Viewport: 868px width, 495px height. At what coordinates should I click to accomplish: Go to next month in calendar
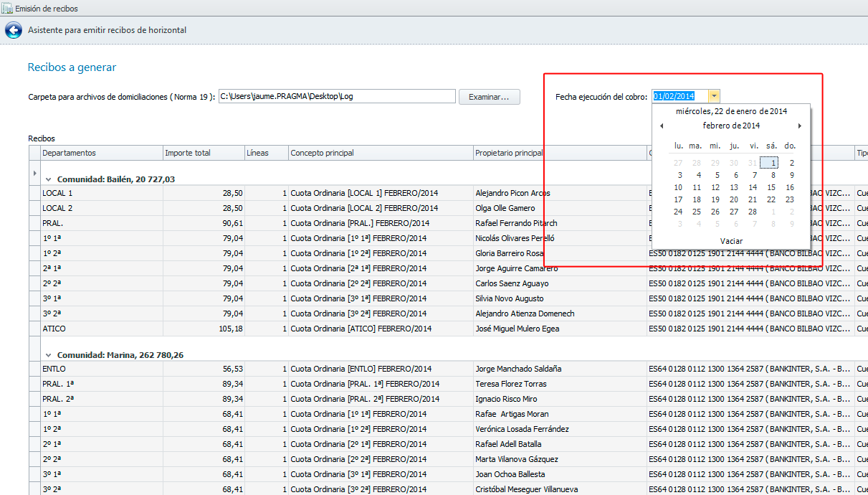tap(799, 126)
